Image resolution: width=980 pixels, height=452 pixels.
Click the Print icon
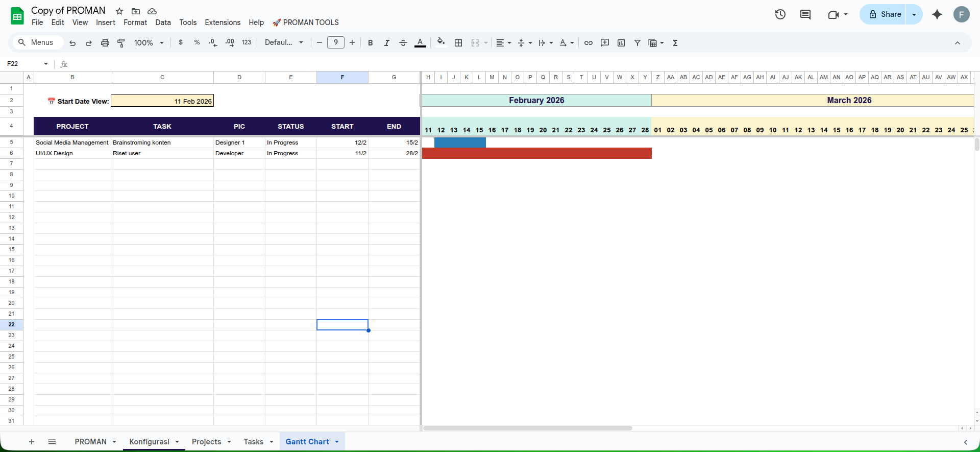(x=105, y=43)
